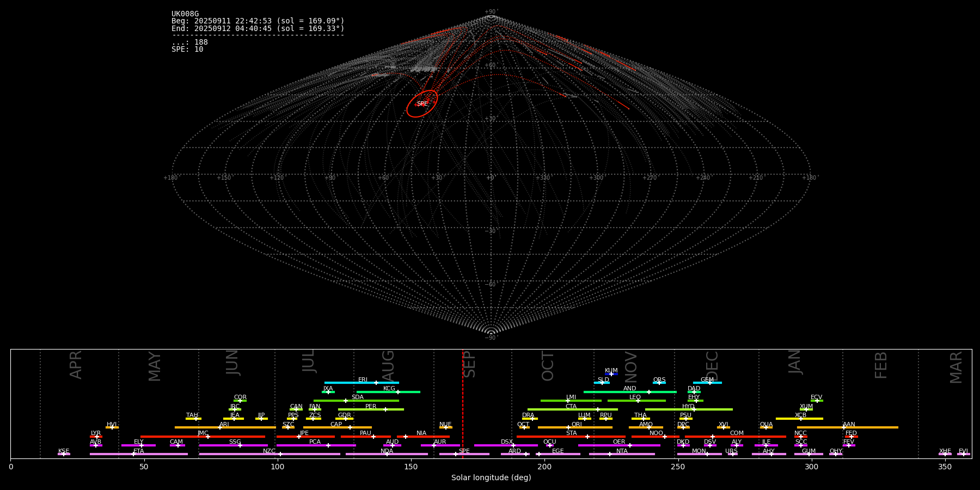Click the 'SPE: 10' count line
Viewport: 980px width, 490px height.
point(187,50)
